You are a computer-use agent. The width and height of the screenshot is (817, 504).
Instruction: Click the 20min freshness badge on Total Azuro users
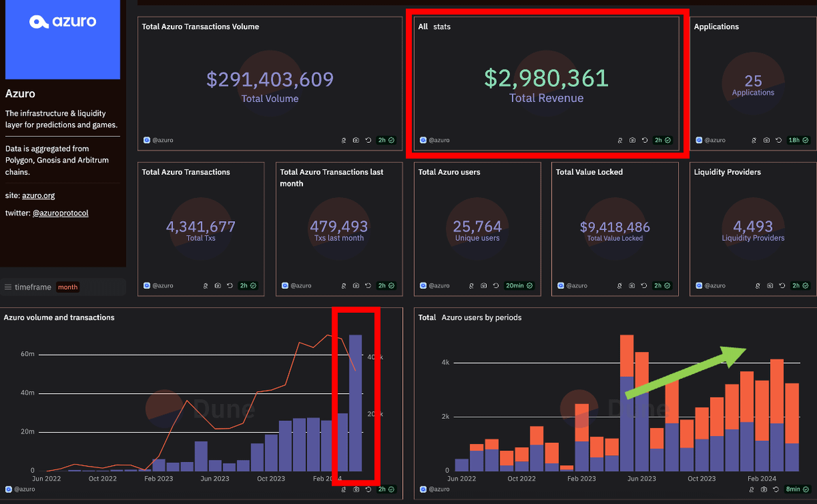[x=520, y=286]
